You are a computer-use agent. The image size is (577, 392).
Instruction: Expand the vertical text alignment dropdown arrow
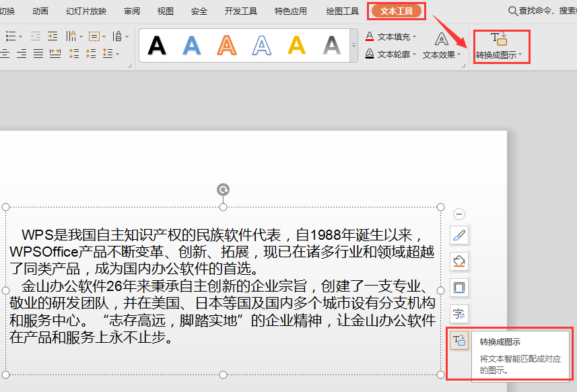click(104, 36)
